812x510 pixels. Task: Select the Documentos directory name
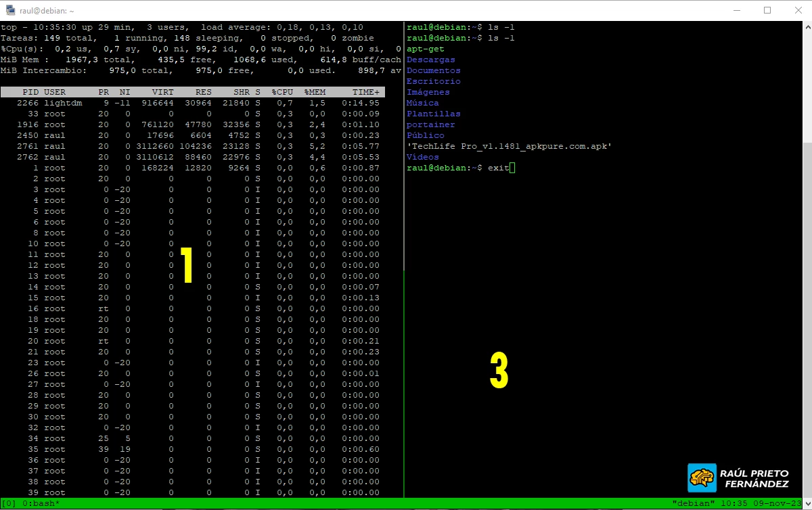[x=433, y=70]
